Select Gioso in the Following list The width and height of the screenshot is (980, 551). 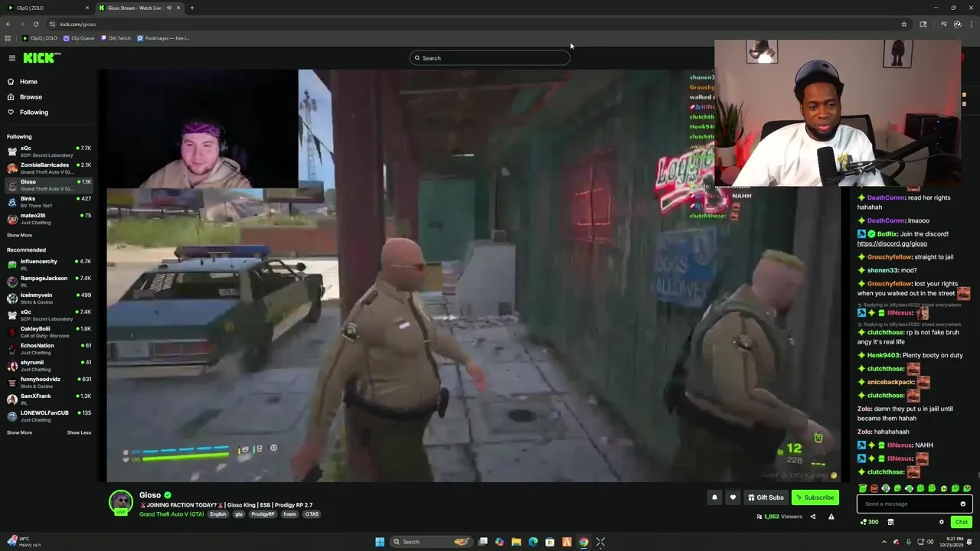(x=49, y=185)
